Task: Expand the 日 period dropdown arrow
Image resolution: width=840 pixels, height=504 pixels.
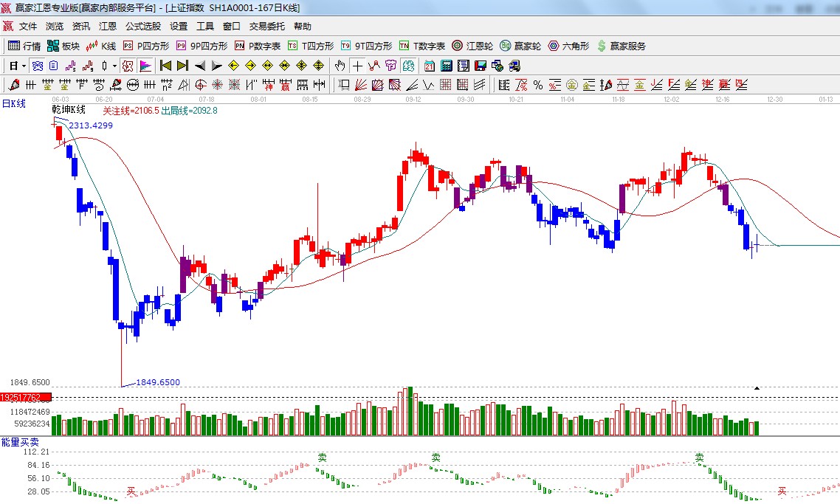Action: (x=22, y=66)
